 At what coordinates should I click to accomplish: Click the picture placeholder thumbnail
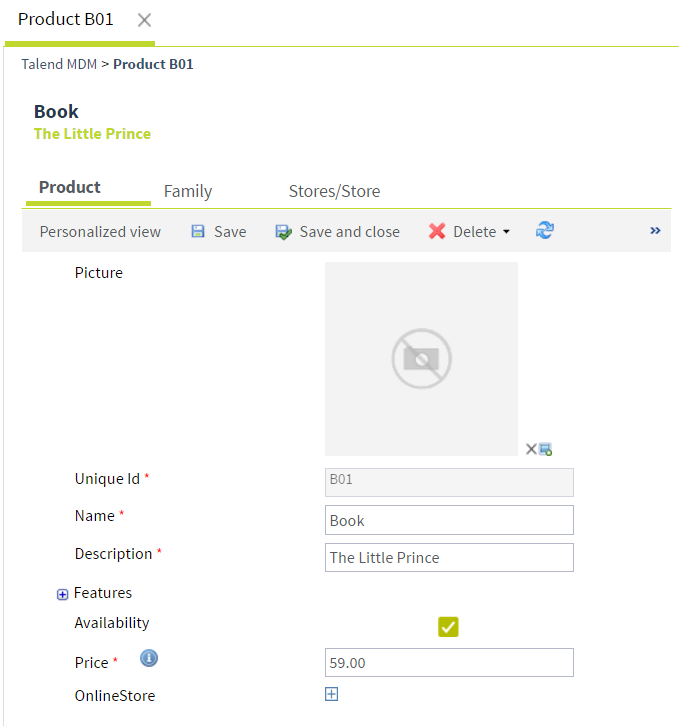click(x=421, y=358)
